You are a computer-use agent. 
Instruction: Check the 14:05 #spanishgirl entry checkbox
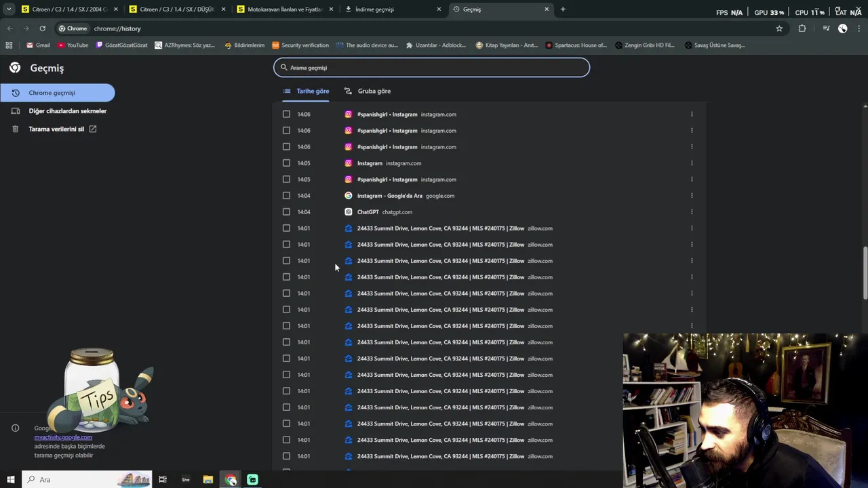[286, 180]
